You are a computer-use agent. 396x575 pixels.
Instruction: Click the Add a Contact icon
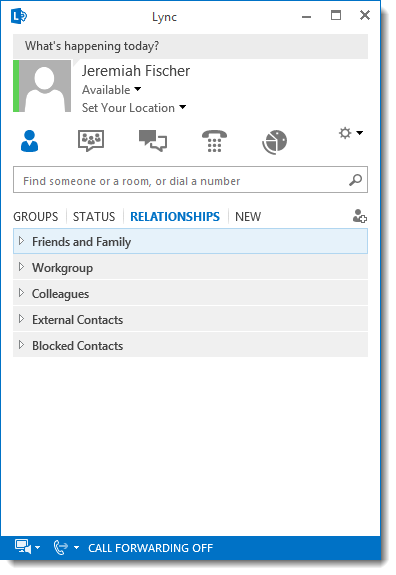tap(360, 216)
